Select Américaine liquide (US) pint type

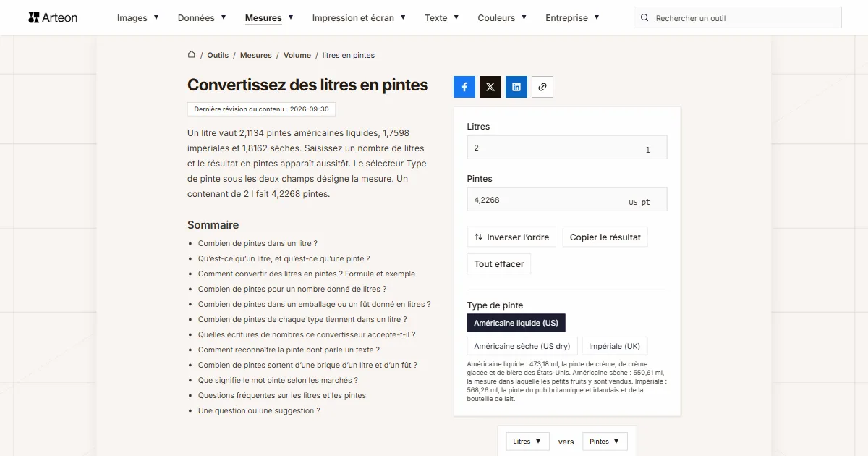(516, 323)
